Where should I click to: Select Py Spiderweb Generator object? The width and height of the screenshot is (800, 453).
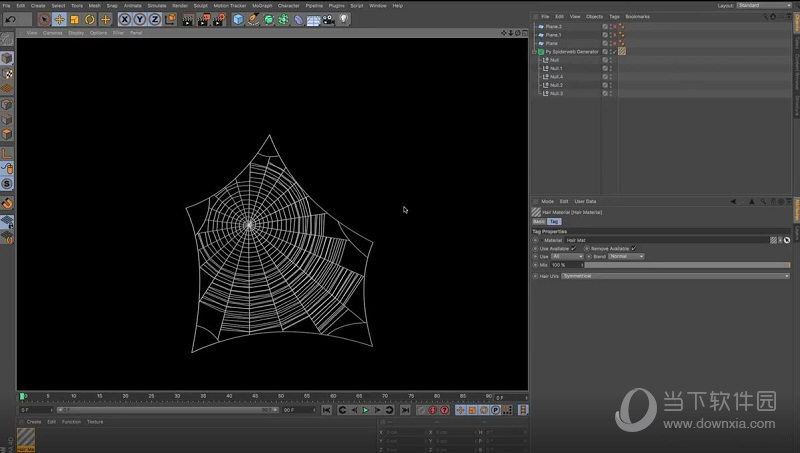point(572,52)
